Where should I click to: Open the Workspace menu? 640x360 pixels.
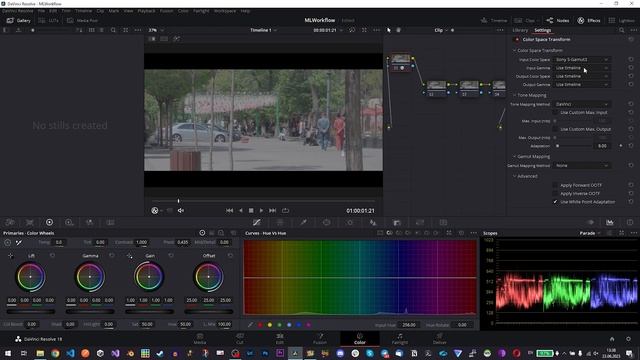click(225, 11)
